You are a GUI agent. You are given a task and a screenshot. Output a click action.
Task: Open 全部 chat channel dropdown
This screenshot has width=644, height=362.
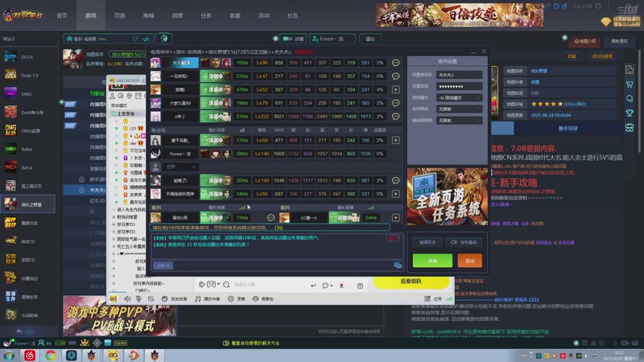[x=163, y=265]
